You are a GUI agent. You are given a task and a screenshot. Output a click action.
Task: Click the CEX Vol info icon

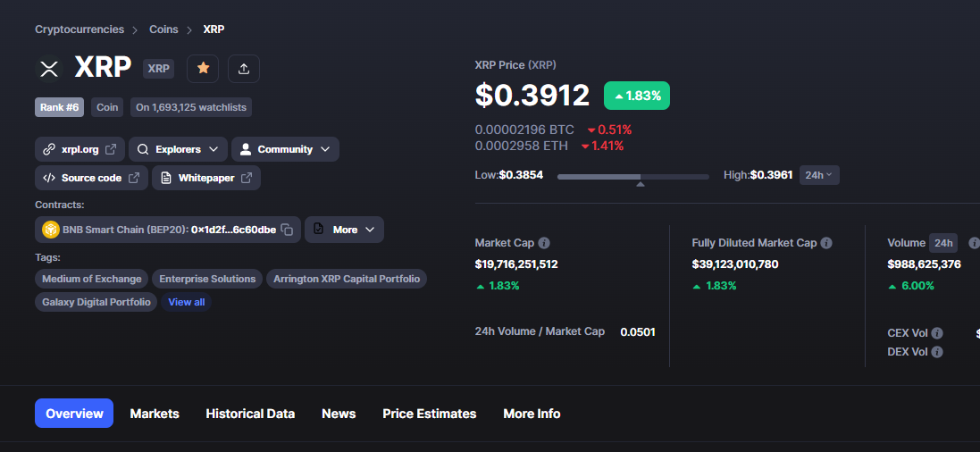pos(937,333)
